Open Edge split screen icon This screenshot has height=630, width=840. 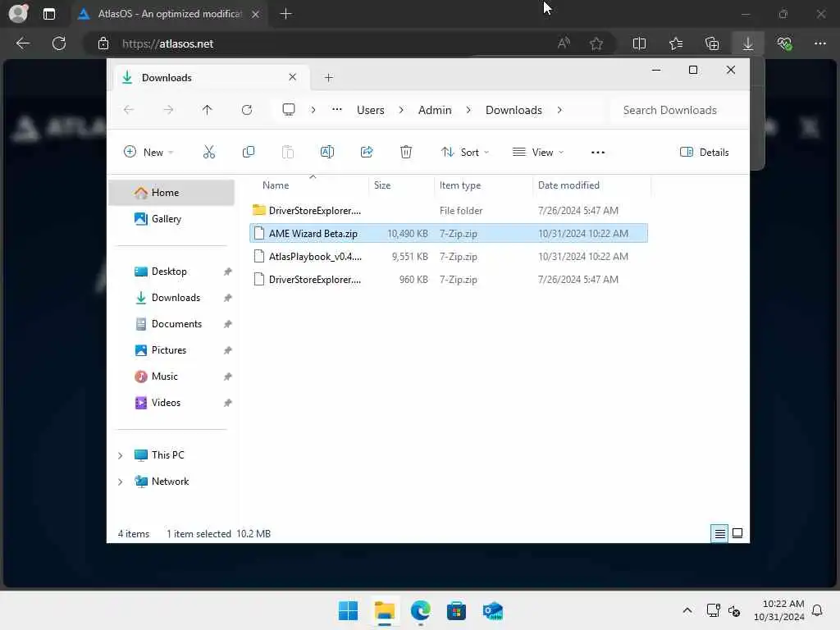click(x=639, y=43)
